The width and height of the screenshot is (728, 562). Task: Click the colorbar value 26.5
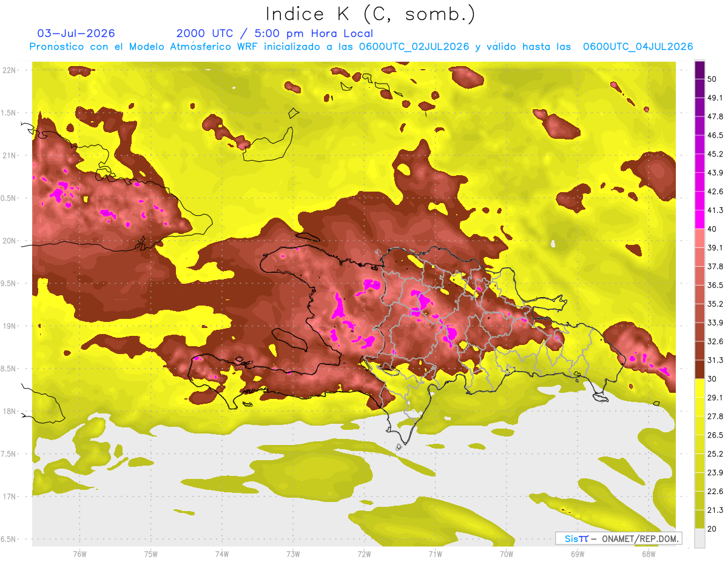[x=714, y=435]
